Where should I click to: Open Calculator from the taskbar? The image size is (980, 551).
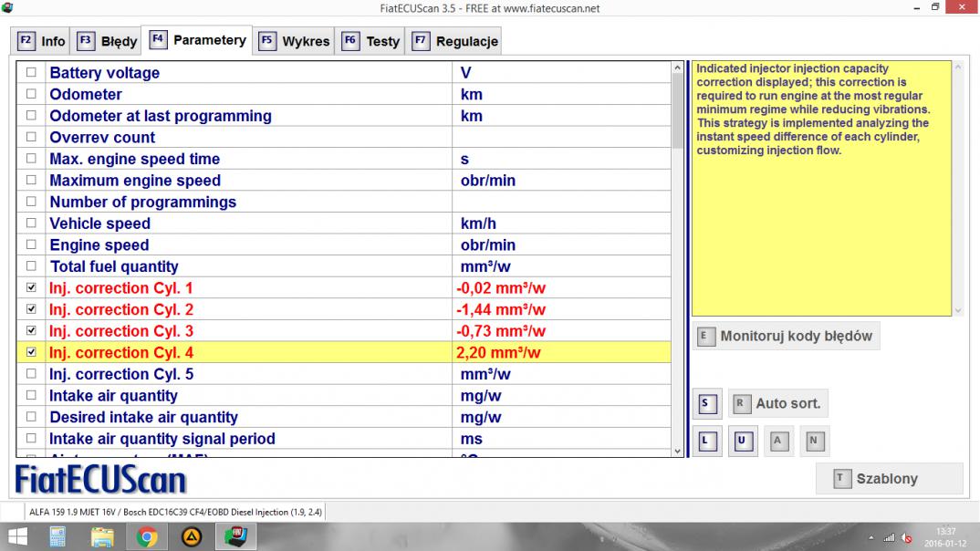click(x=58, y=536)
